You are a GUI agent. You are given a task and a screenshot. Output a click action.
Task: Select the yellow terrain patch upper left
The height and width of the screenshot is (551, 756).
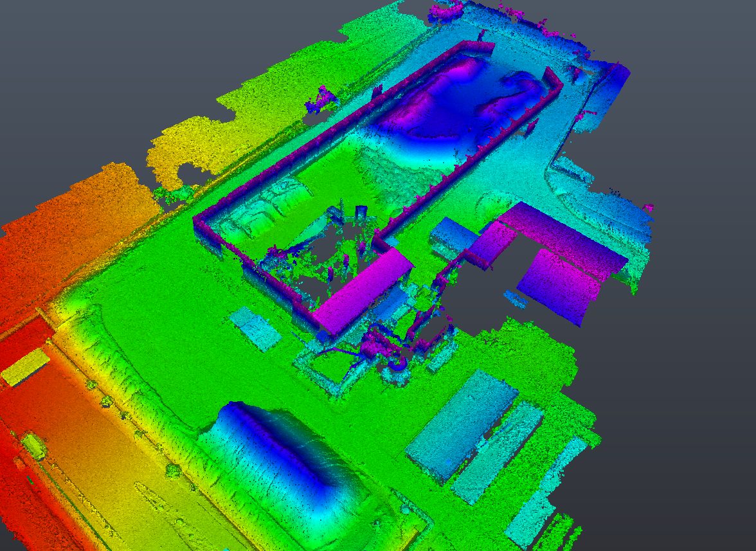[x=193, y=145]
